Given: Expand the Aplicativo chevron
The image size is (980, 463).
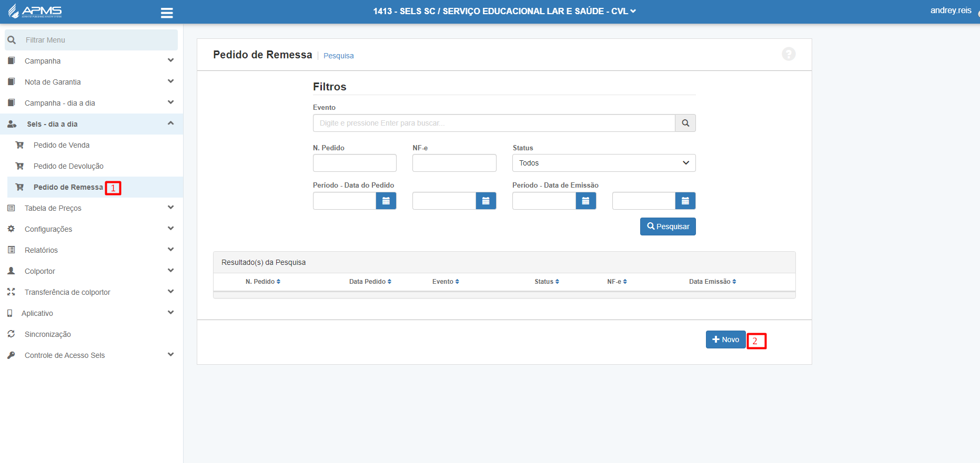Looking at the screenshot, I should (x=170, y=313).
